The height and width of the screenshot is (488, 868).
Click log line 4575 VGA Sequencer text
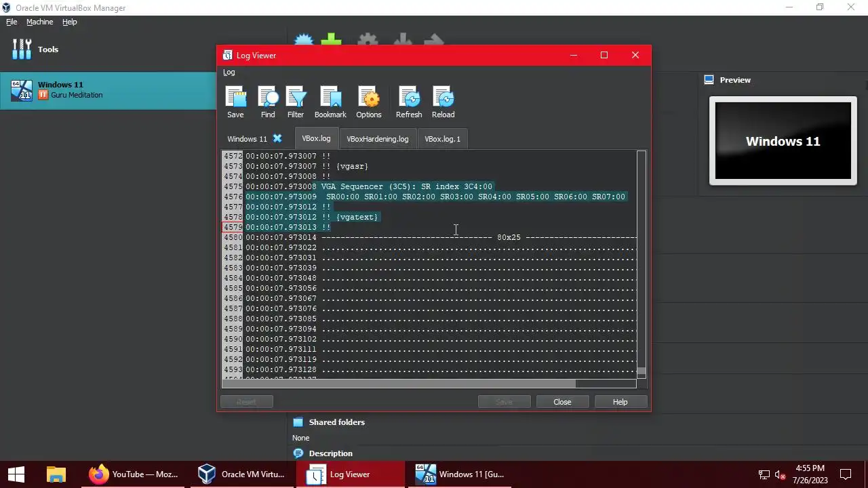(407, 186)
